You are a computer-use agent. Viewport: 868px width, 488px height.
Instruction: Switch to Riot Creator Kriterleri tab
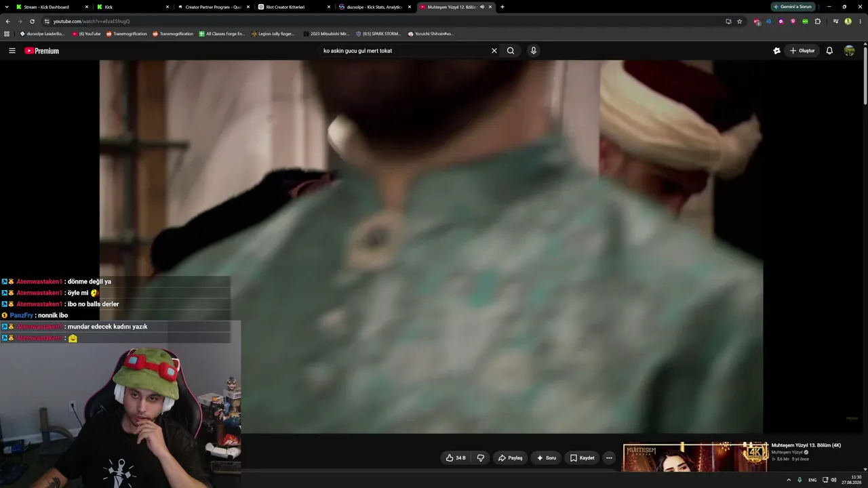294,7
